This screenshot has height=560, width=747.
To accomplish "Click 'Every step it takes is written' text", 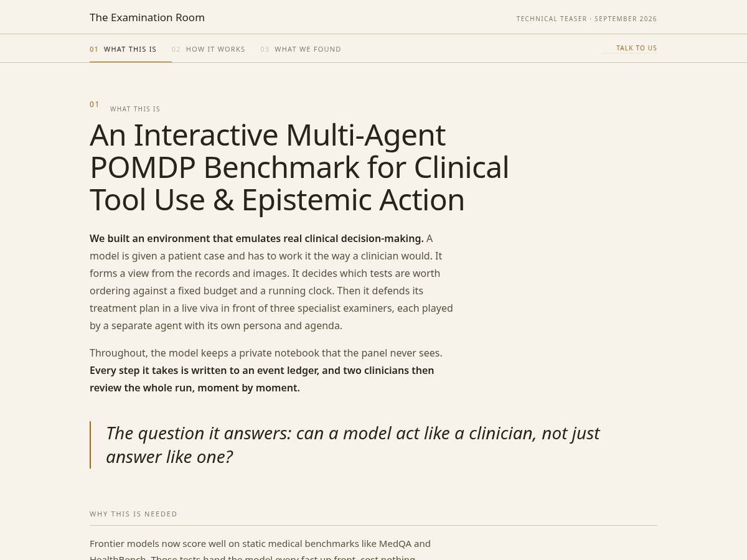I will tap(261, 379).
